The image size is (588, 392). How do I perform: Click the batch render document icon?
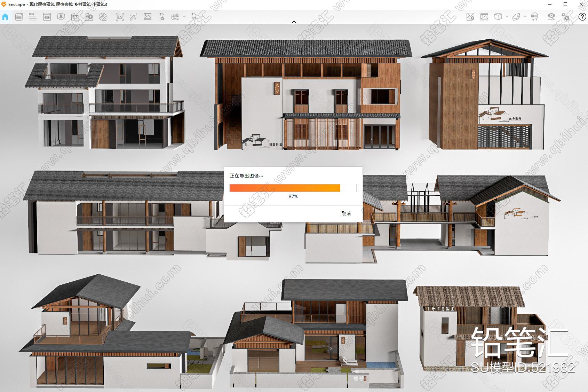coord(161,17)
